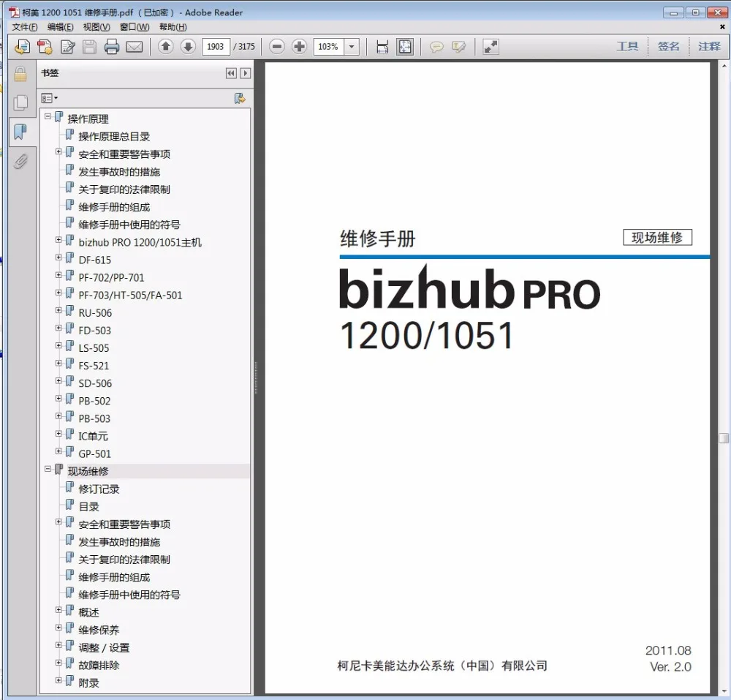Print the document with printer icon

click(x=112, y=47)
